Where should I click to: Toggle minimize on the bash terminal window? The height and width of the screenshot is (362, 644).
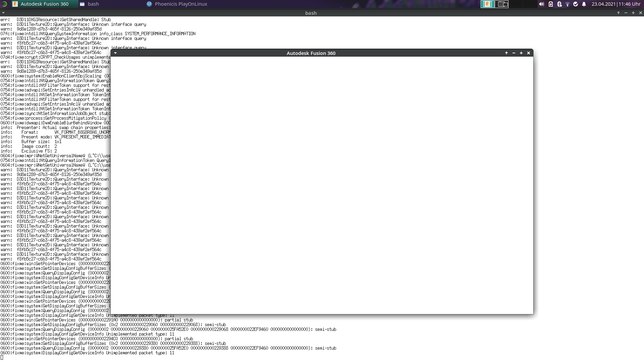[x=626, y=13]
